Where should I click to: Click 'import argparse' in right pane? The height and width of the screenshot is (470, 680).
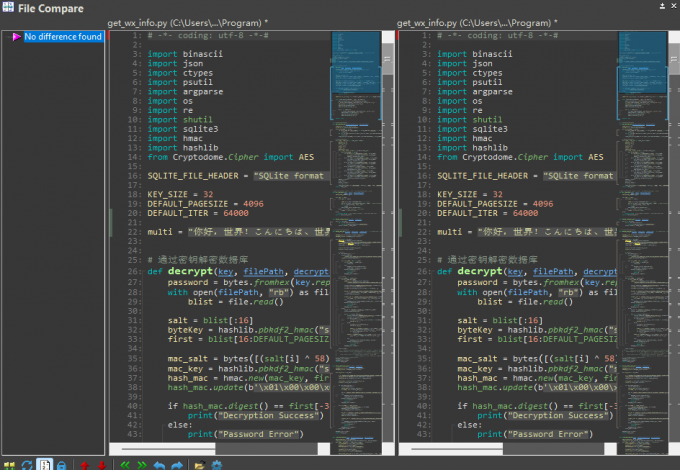474,91
